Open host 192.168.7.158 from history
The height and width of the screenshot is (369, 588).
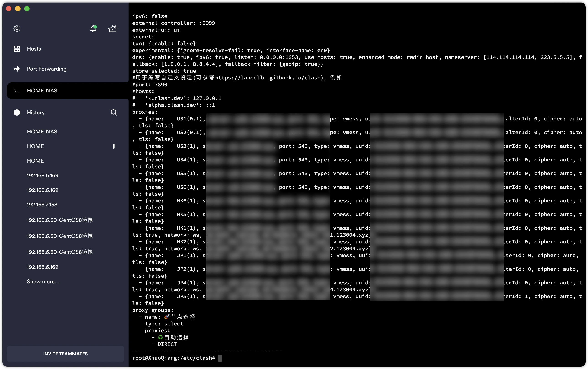tap(42, 205)
